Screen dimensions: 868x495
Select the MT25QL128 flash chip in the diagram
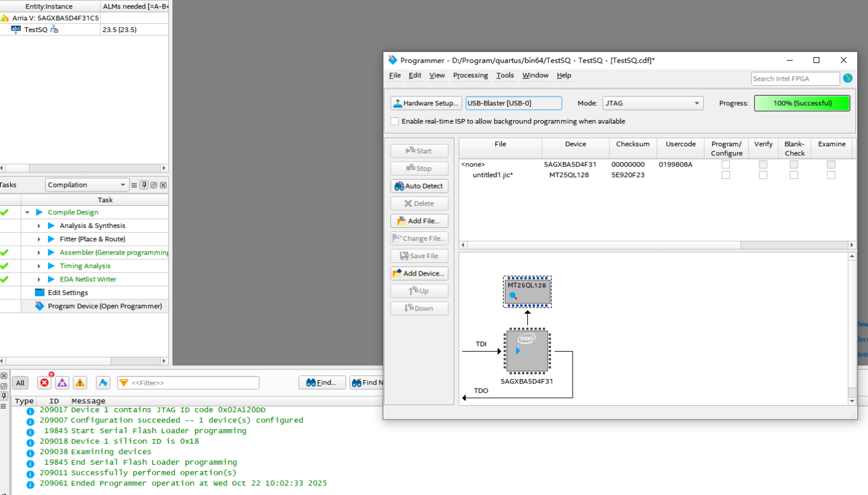click(527, 292)
